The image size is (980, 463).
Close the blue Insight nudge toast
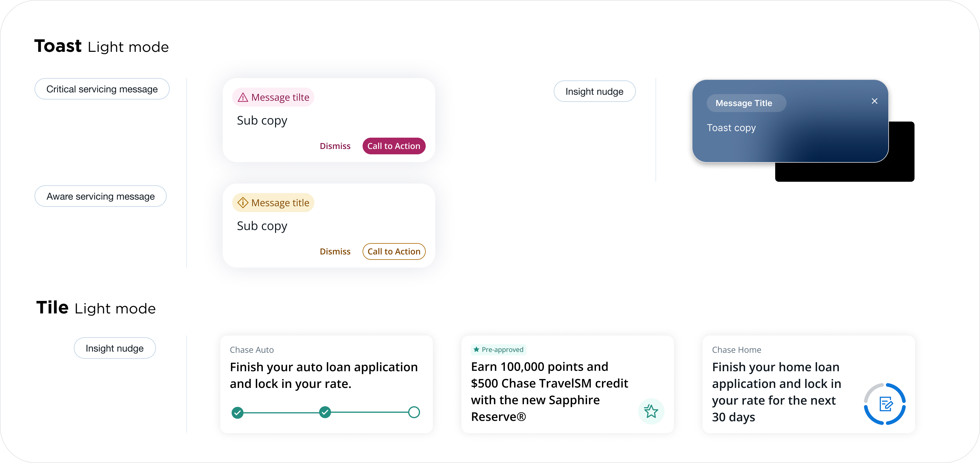pyautogui.click(x=874, y=101)
